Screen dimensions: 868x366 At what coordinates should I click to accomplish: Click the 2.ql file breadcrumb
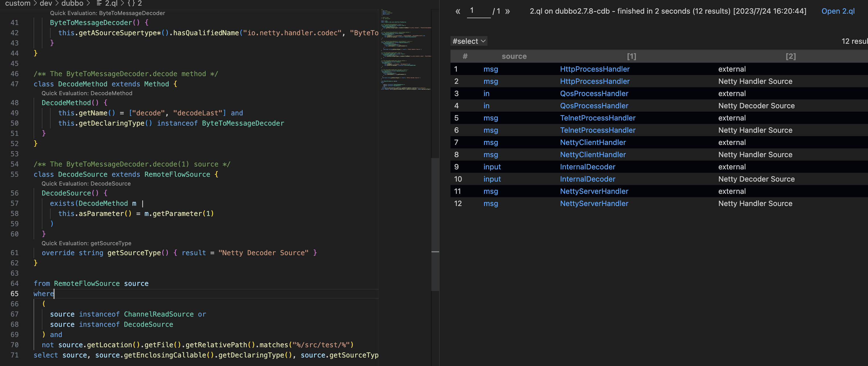pyautogui.click(x=107, y=3)
